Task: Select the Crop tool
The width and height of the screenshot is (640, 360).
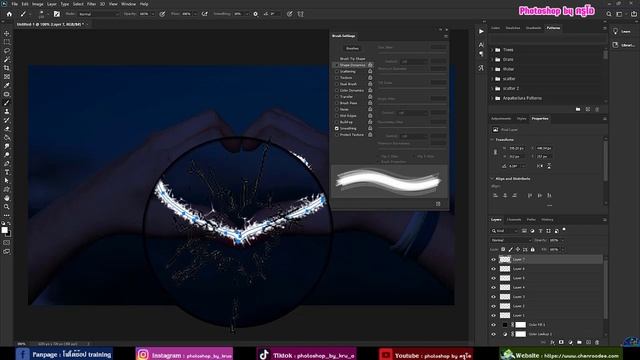Action: click(7, 68)
